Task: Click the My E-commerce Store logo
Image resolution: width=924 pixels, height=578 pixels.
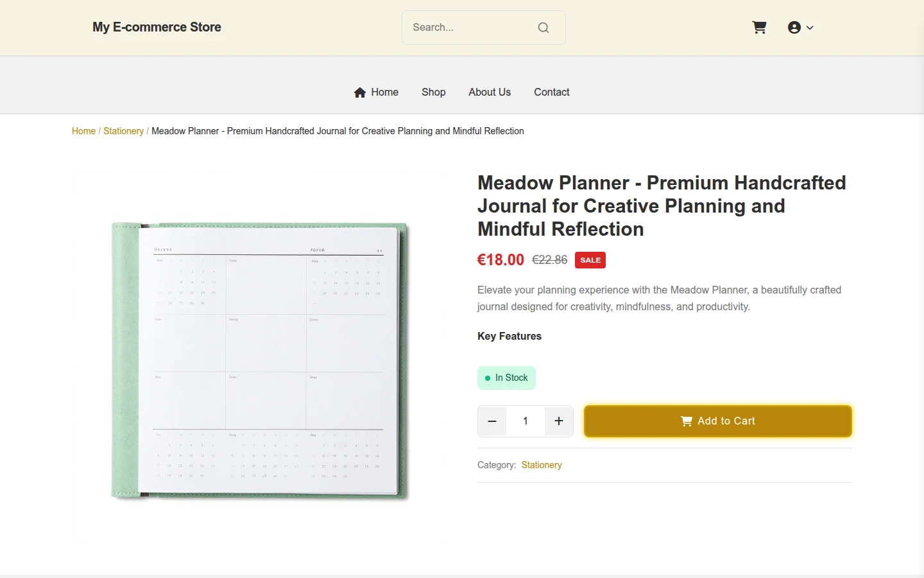Action: [x=157, y=27]
